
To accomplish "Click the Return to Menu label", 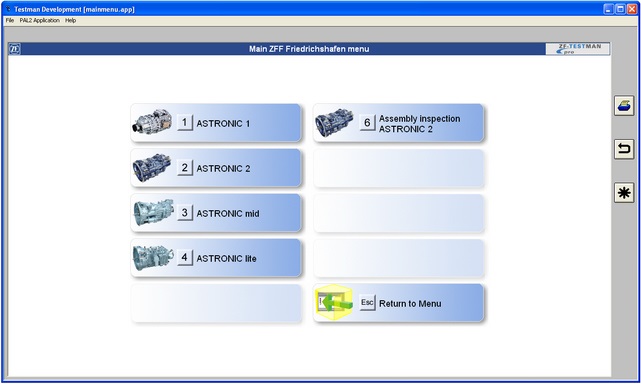I will tap(410, 303).
